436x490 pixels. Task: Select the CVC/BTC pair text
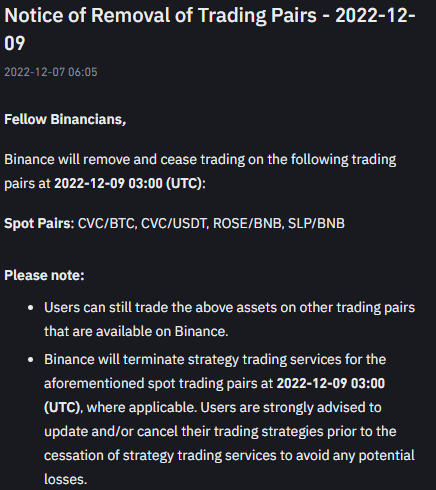tap(106, 223)
